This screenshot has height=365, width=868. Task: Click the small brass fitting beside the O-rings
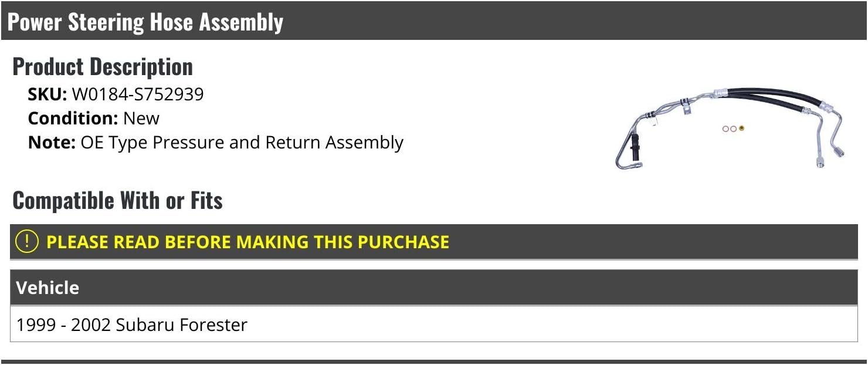pos(742,128)
